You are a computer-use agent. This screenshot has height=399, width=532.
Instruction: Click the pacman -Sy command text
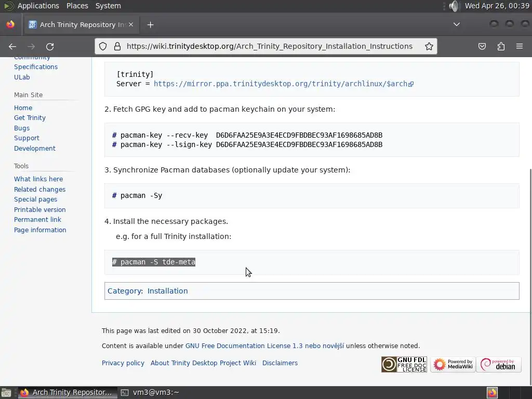tap(137, 196)
